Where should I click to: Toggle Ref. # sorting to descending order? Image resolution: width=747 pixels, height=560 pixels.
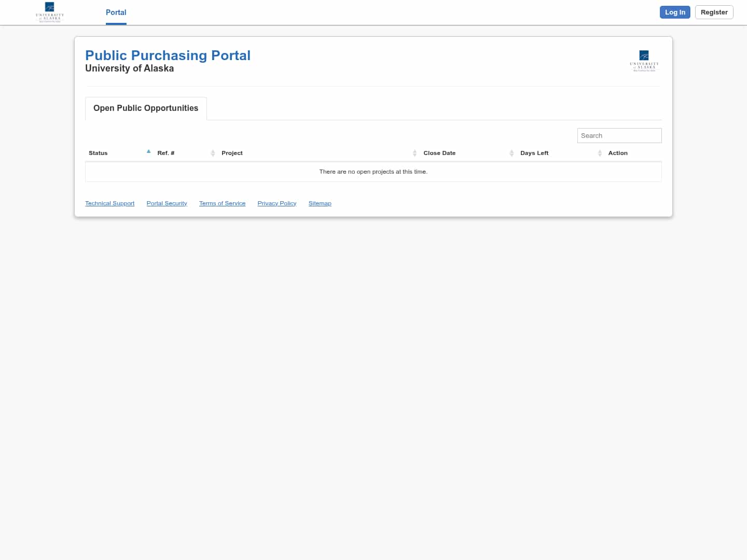pyautogui.click(x=165, y=153)
